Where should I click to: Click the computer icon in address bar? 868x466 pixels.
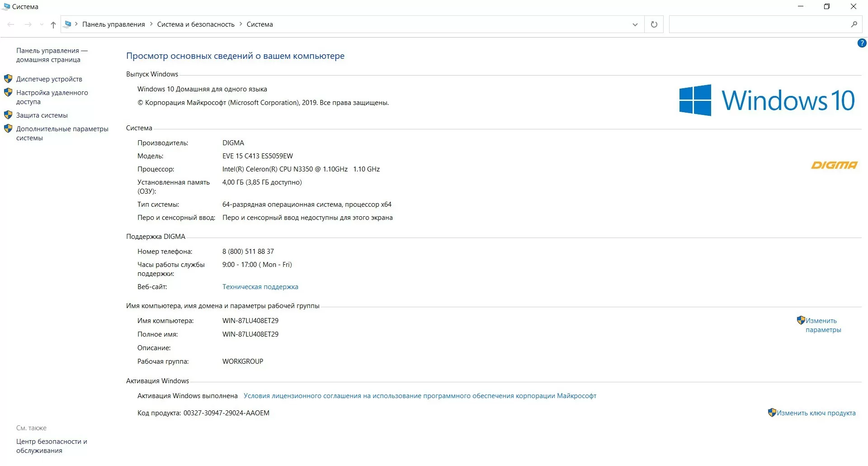pos(68,24)
